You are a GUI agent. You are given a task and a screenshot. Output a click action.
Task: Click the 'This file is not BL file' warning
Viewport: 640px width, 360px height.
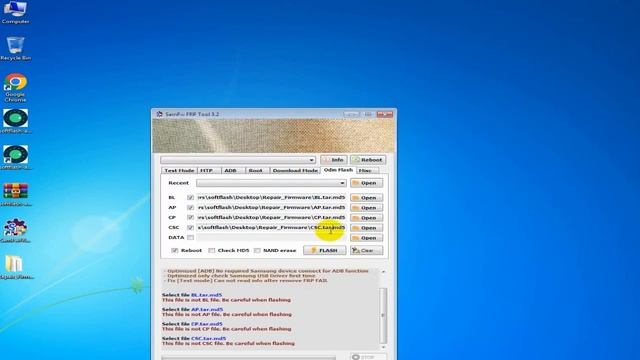pyautogui.click(x=227, y=300)
